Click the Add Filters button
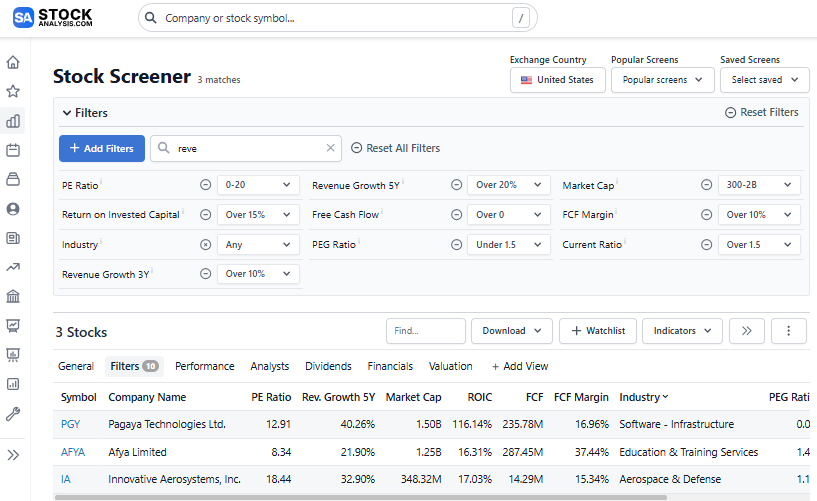The image size is (817, 501). [102, 148]
